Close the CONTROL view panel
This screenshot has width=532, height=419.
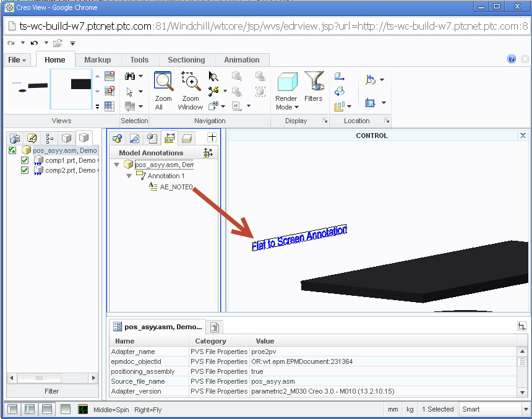click(x=523, y=136)
